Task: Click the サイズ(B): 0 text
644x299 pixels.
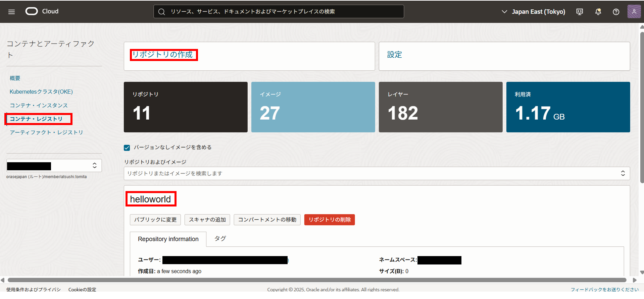Action: [394, 271]
